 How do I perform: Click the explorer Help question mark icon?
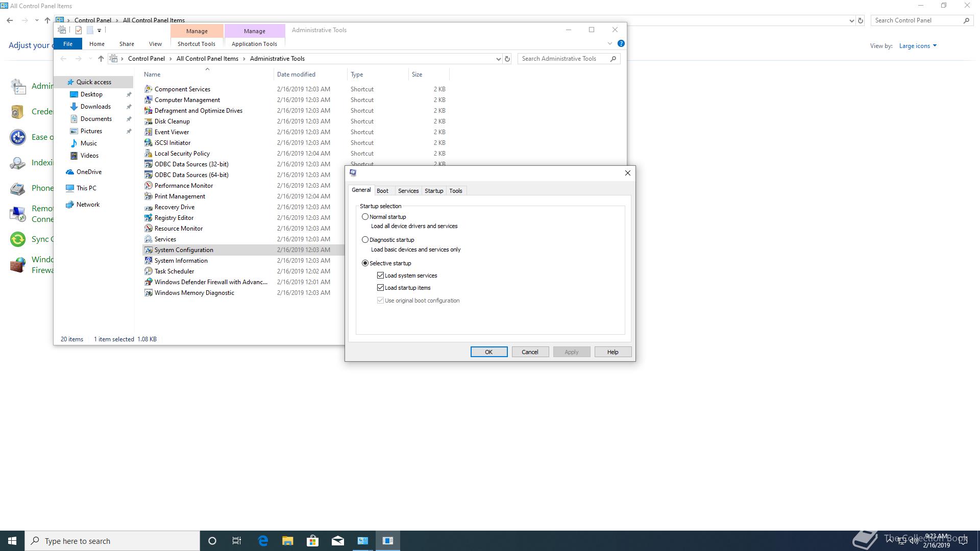click(621, 44)
